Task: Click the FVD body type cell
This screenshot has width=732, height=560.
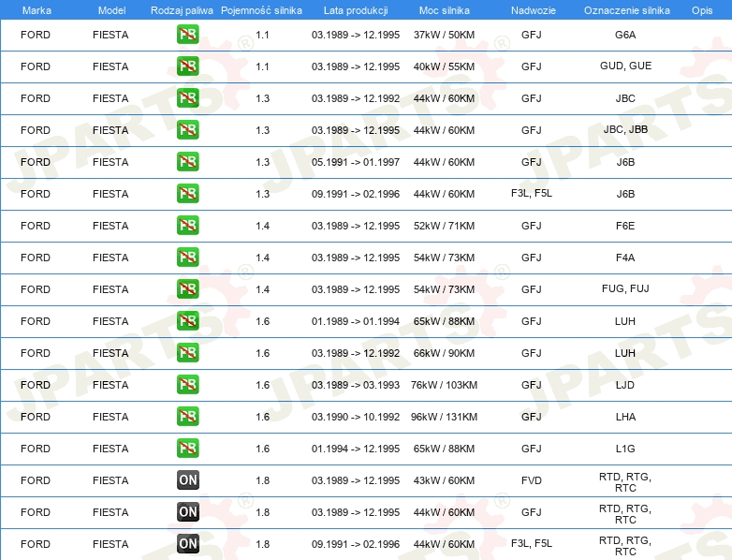Action: [x=532, y=480]
